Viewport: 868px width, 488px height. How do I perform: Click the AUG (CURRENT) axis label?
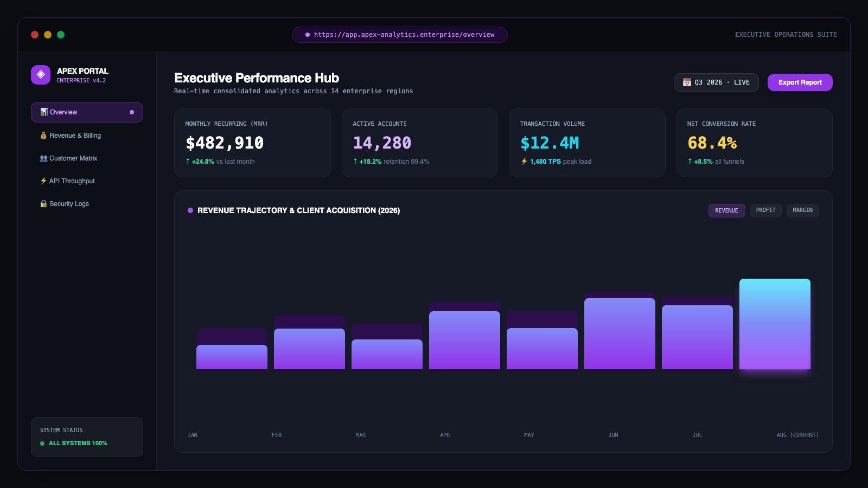click(797, 435)
